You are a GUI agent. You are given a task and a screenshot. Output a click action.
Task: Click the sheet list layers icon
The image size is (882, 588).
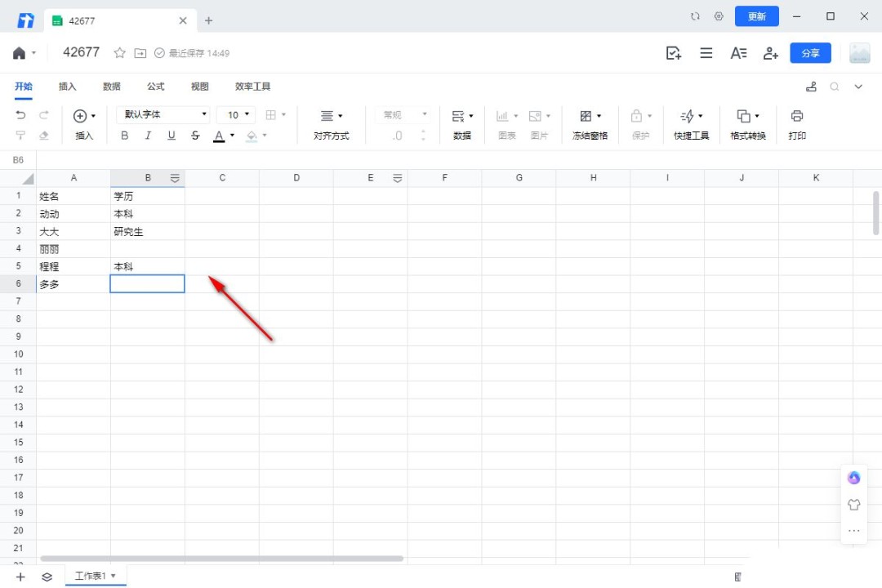click(47, 577)
